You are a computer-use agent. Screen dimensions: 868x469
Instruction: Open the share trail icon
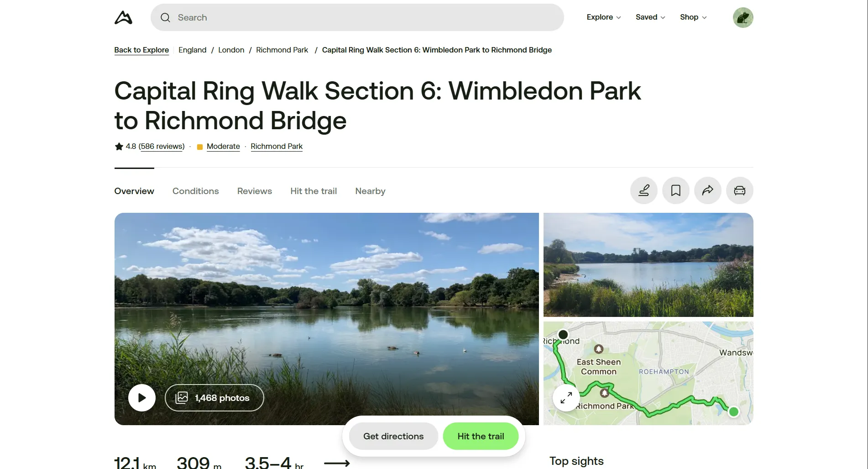[707, 190]
